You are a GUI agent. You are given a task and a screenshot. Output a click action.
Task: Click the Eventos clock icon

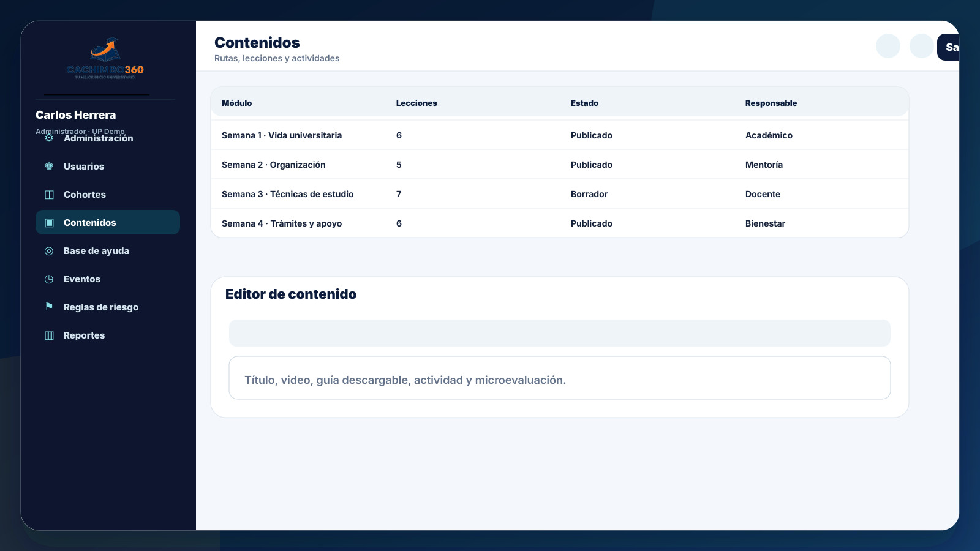coord(49,279)
